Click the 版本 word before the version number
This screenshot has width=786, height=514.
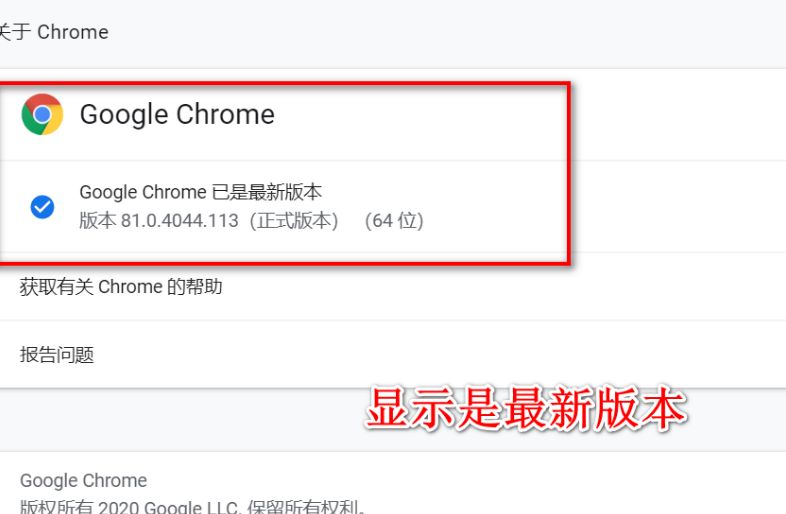[97, 220]
